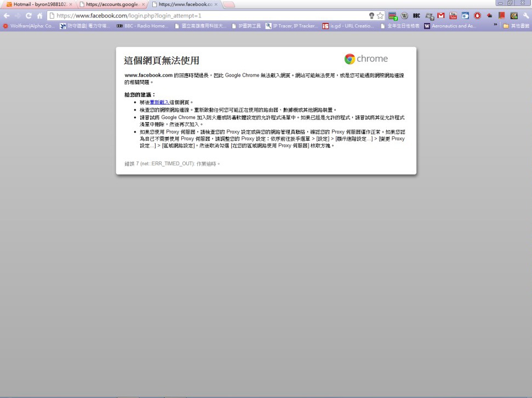This screenshot has width=532, height=398.
Task: Bookmark this page with the star icon
Action: [x=380, y=15]
